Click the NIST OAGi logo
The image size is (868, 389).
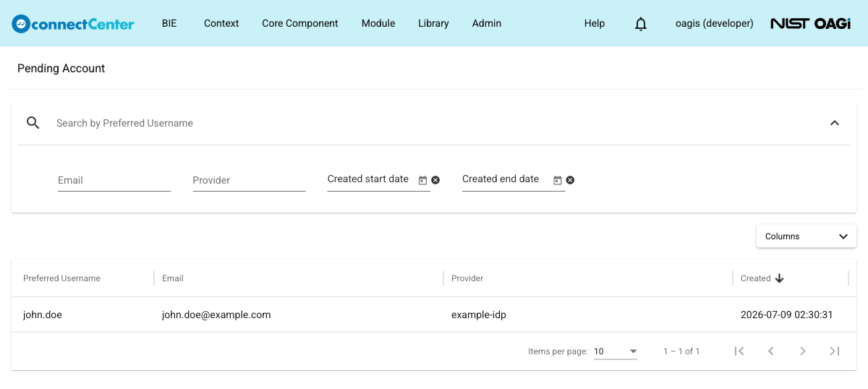[x=811, y=23]
